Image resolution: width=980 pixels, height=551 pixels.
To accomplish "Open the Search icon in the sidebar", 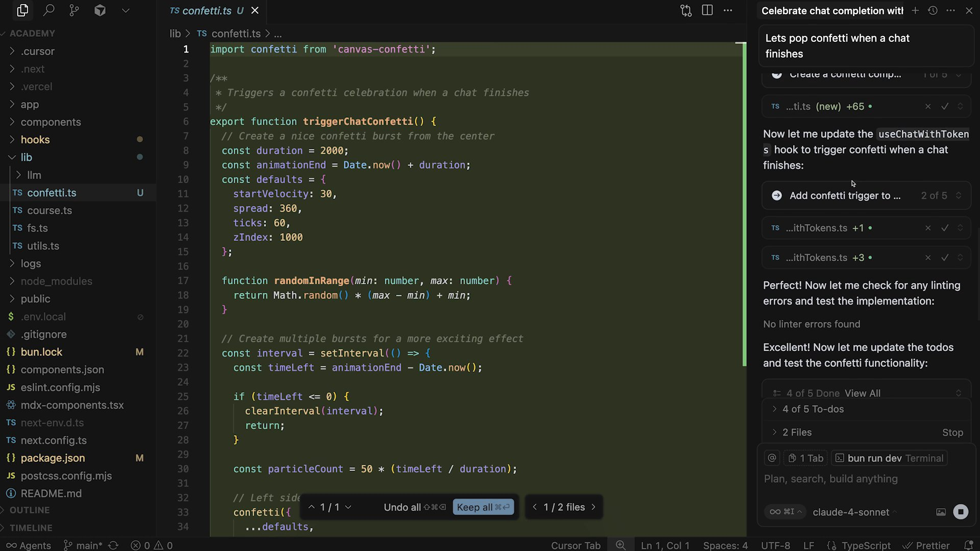I will pyautogui.click(x=49, y=10).
